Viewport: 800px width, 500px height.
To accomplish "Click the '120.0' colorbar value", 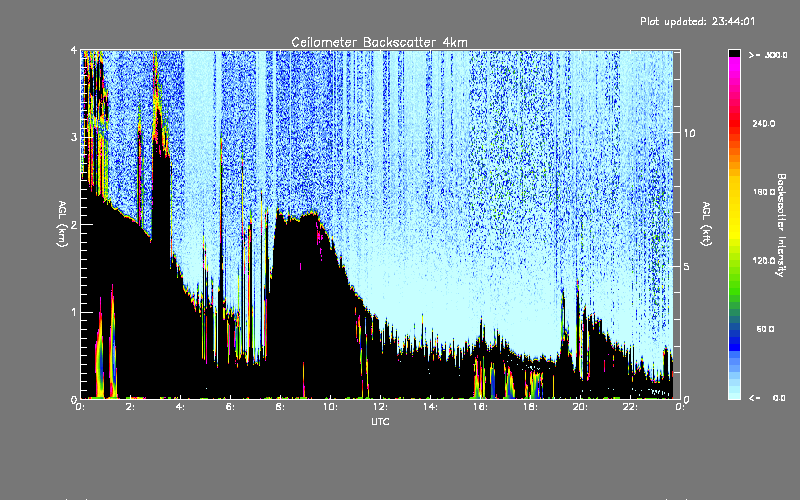I will [x=764, y=260].
